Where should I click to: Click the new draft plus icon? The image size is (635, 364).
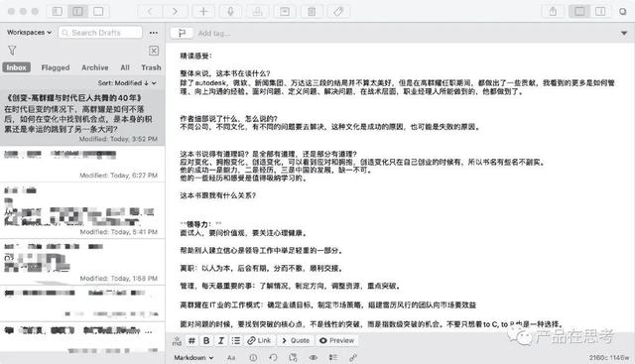pyautogui.click(x=203, y=11)
